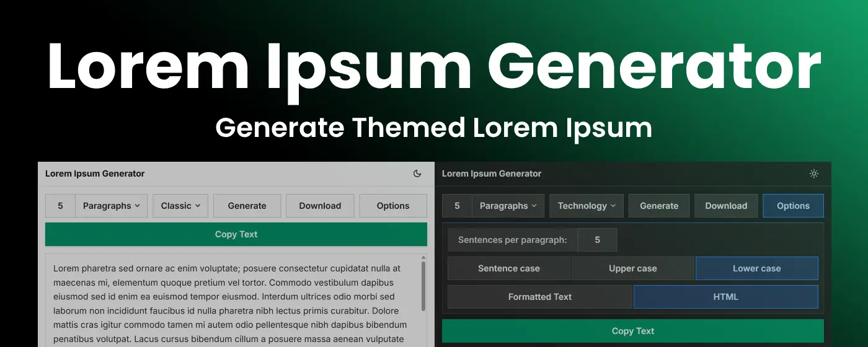
Task: Open Classic theme dropdown
Action: coord(180,206)
